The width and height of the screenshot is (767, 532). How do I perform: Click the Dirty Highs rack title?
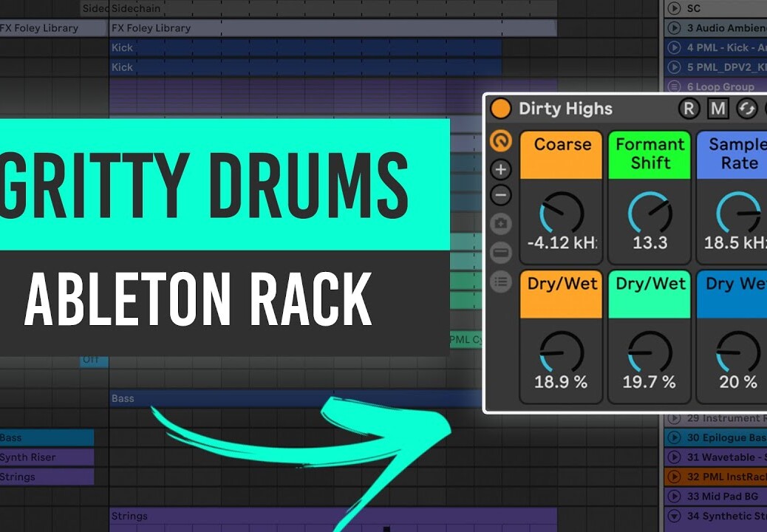coord(565,109)
